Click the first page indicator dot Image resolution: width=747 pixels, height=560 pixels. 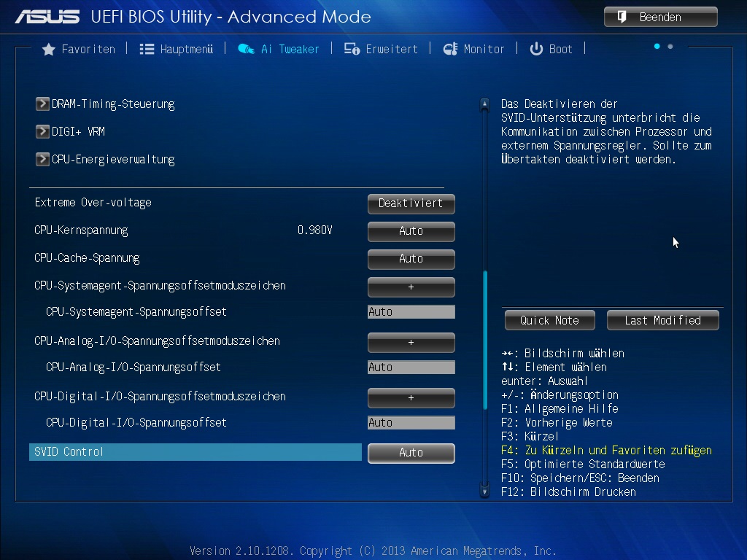pyautogui.click(x=657, y=46)
